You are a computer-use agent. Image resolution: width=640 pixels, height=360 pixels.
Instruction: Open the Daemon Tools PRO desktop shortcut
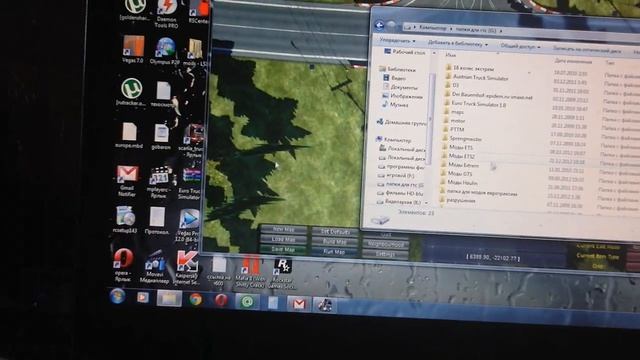click(166, 14)
